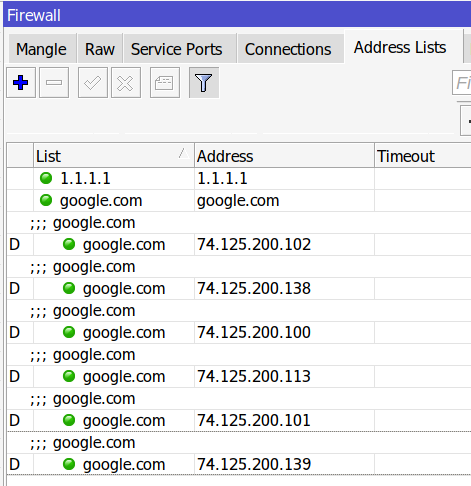Click green status dot of 1.1.1.1
471x486 pixels.
(x=46, y=178)
